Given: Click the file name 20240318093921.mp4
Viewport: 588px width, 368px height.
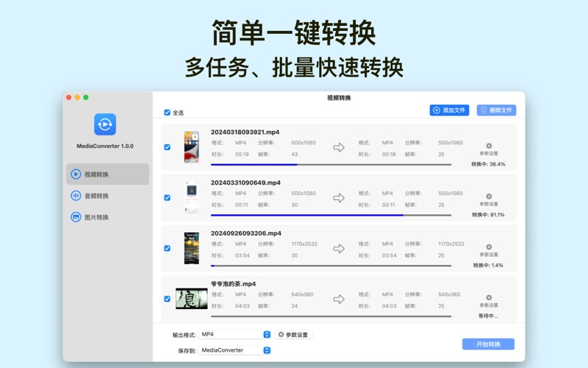Looking at the screenshot, I should [x=245, y=132].
